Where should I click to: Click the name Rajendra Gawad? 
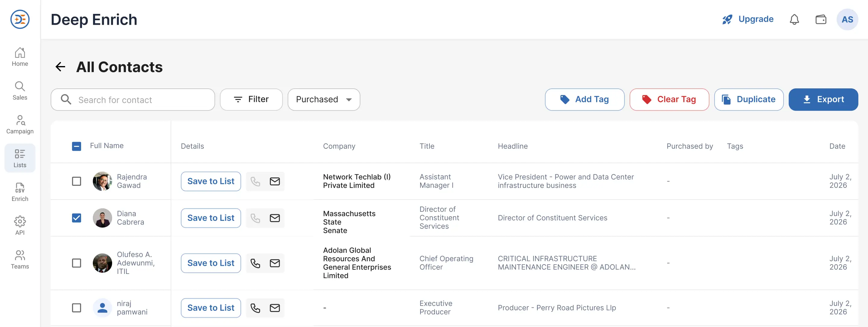click(132, 181)
